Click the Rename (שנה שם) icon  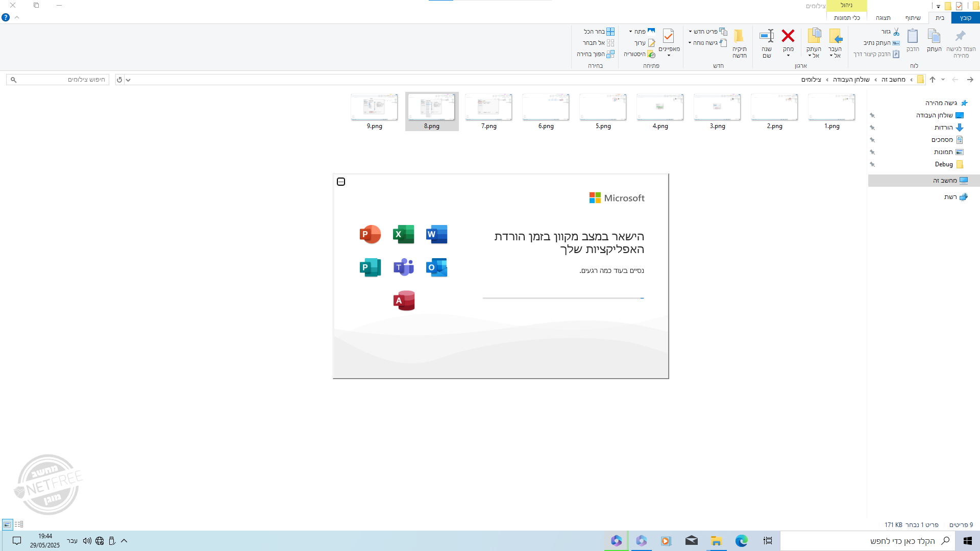click(767, 36)
